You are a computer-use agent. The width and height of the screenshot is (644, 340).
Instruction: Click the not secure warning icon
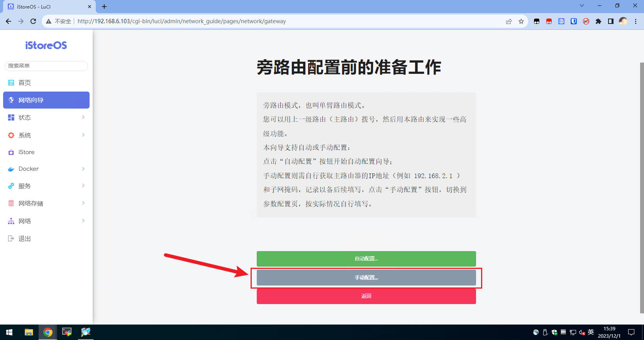point(49,21)
